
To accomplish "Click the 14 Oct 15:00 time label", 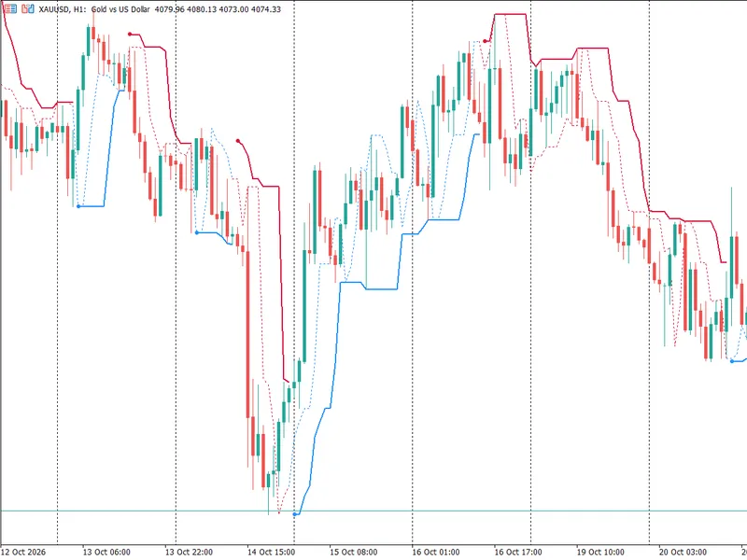I will click(x=271, y=552).
